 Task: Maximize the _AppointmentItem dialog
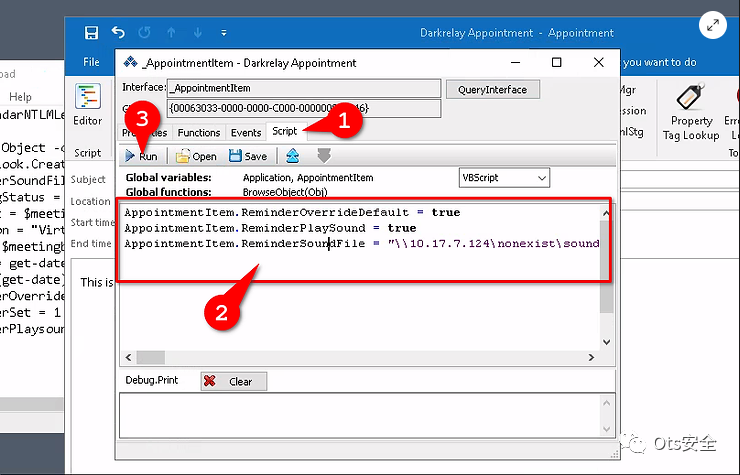(557, 62)
